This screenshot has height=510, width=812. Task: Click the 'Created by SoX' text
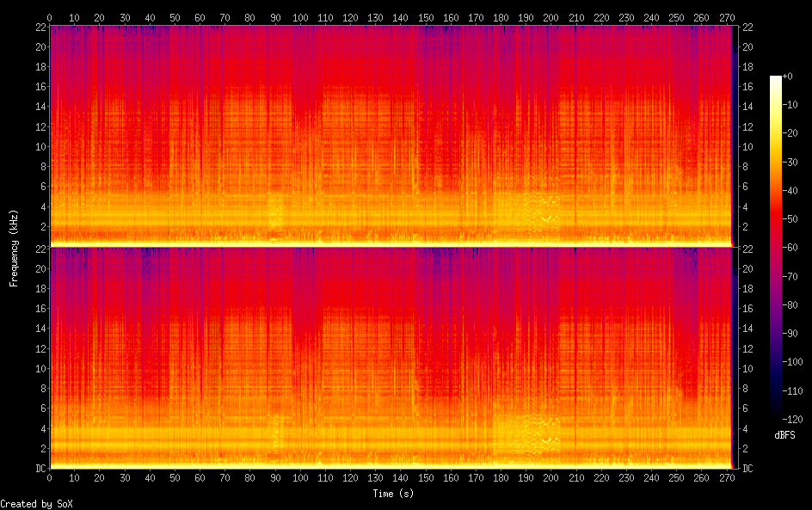[x=36, y=504]
